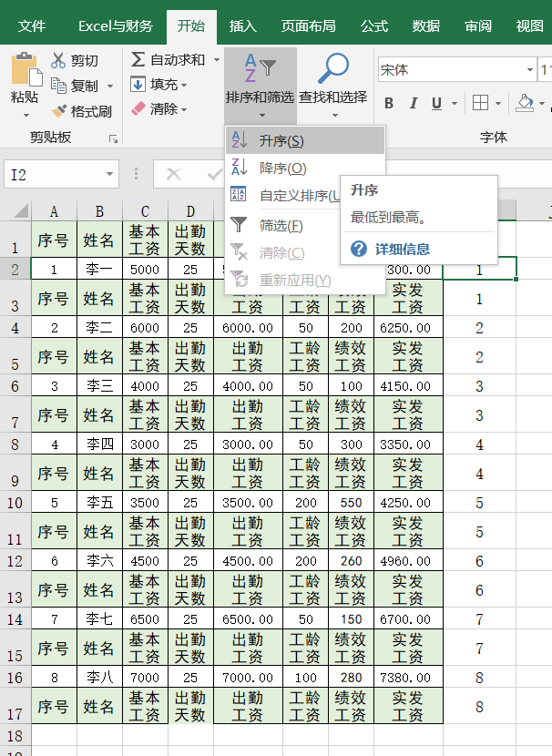The width and height of the screenshot is (552, 756).
Task: Click the Sort and Filter (排序和筛选) icon
Action: click(260, 68)
